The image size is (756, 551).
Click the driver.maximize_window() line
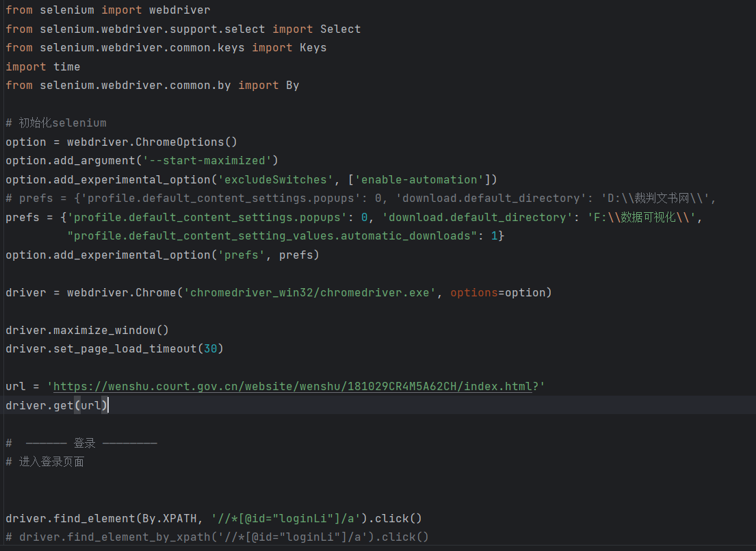[x=87, y=330]
